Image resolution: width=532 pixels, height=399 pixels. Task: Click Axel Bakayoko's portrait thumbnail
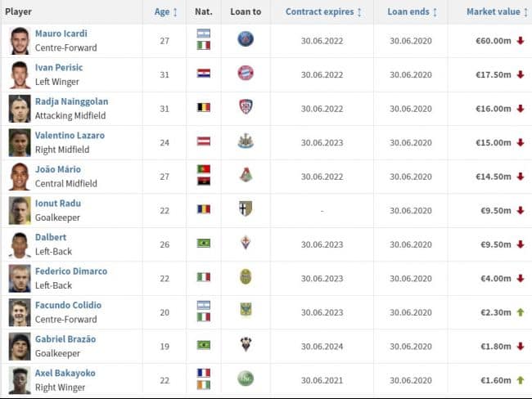click(20, 380)
